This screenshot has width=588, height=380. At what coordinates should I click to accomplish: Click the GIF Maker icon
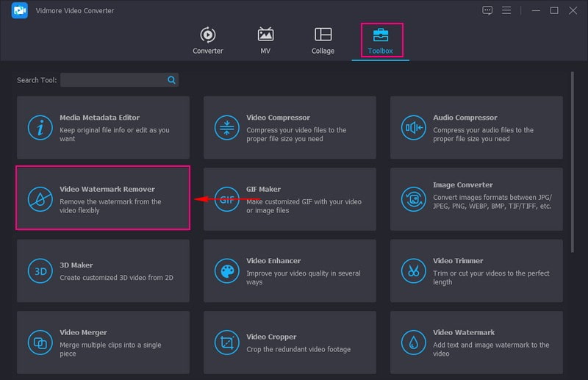(x=227, y=199)
